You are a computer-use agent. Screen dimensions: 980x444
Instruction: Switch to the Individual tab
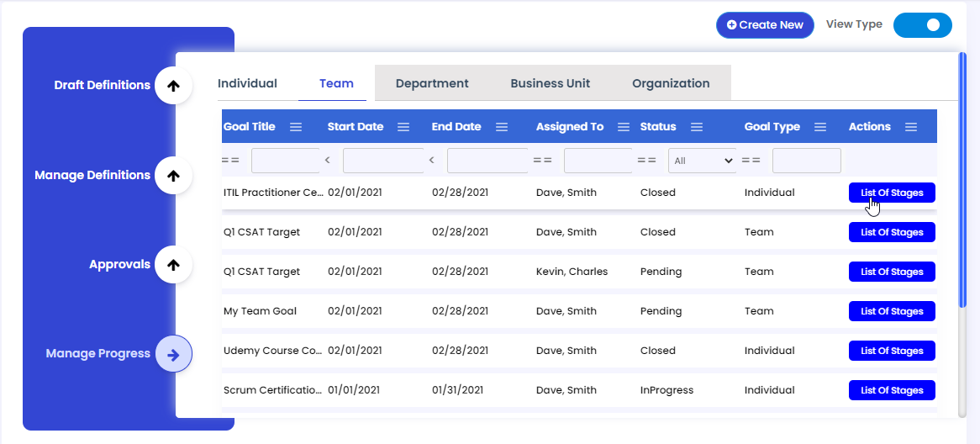coord(247,83)
